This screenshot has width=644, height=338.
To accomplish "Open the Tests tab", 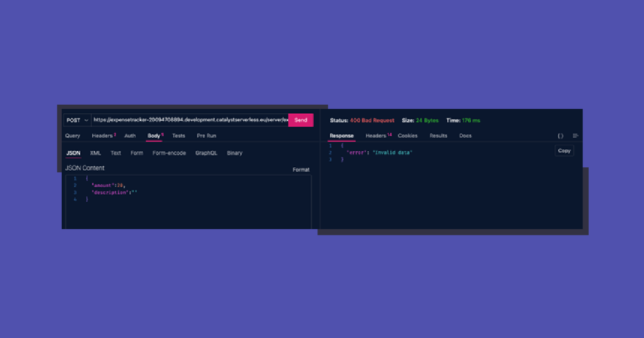I will (x=179, y=136).
